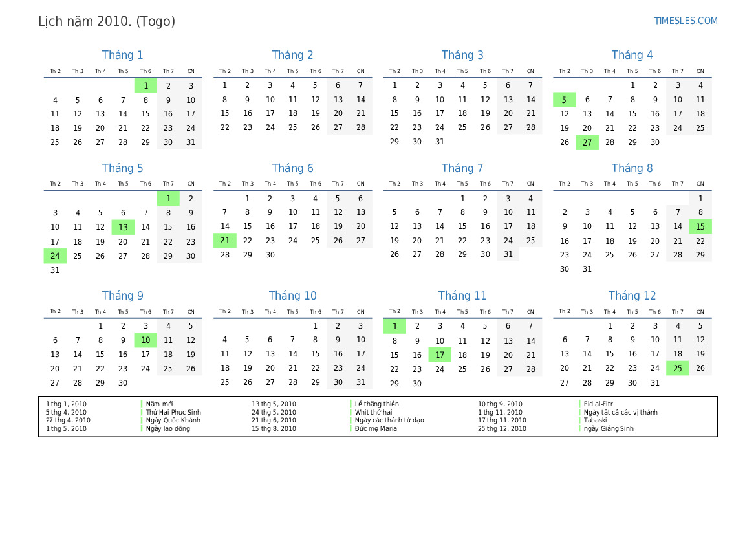Select the Tháng 9 heading
Image resolution: width=756 pixels, height=535 pixels.
pos(122,296)
